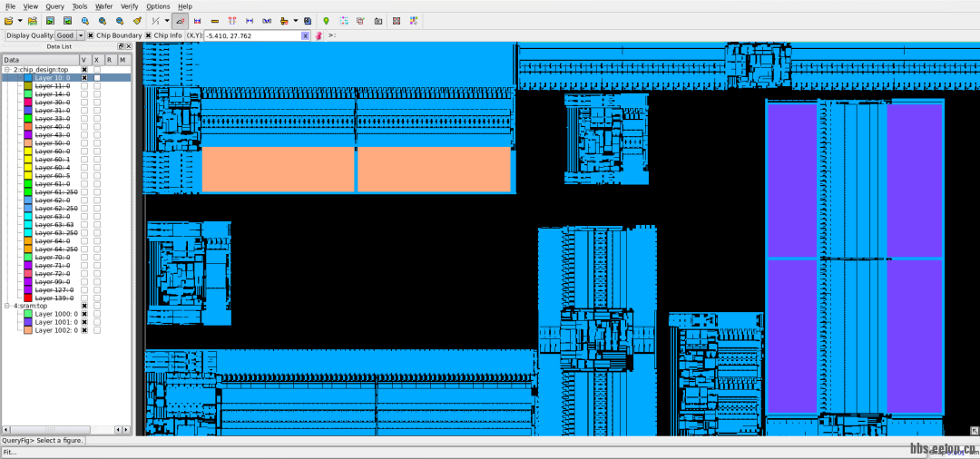Open the Wafer menu
This screenshot has width=980, height=459.
point(104,6)
